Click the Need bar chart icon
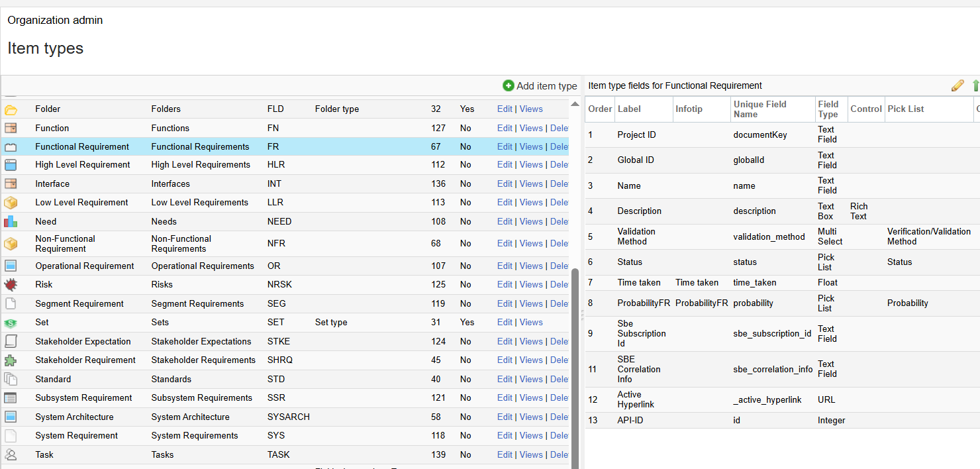 pyautogui.click(x=11, y=222)
